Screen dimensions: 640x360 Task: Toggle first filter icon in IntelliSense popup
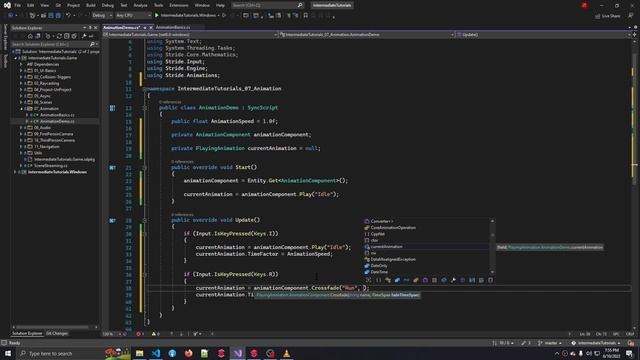tap(369, 280)
